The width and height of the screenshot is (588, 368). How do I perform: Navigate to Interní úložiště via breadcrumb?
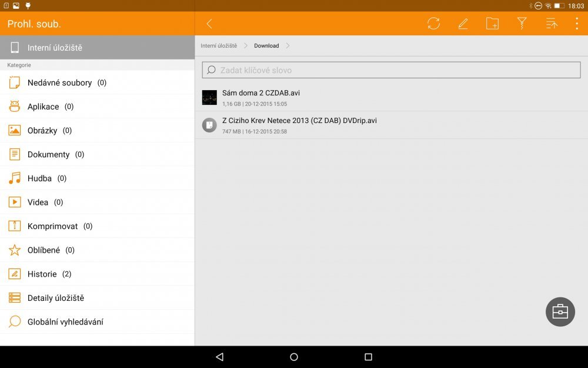point(220,45)
